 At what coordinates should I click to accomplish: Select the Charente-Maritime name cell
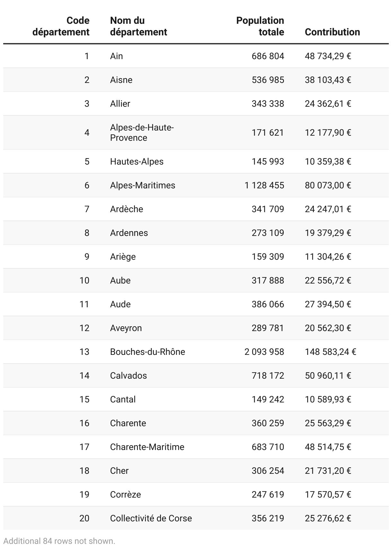point(147,447)
